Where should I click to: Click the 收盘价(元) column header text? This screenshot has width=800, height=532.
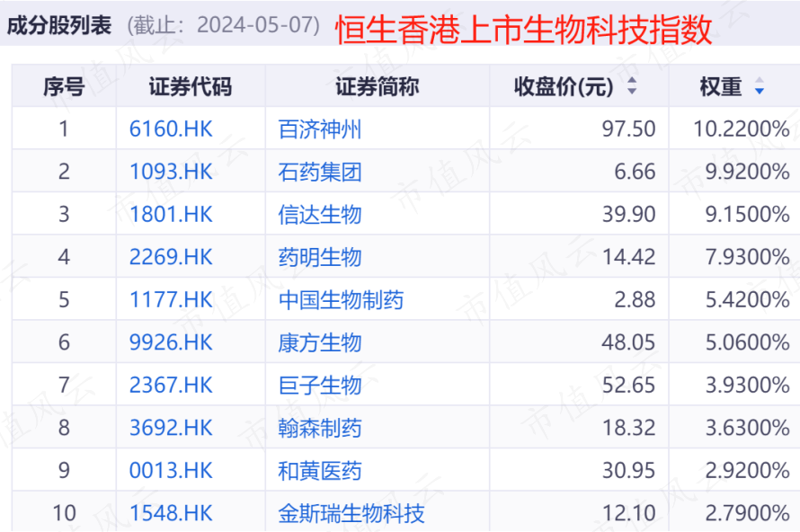click(x=564, y=86)
